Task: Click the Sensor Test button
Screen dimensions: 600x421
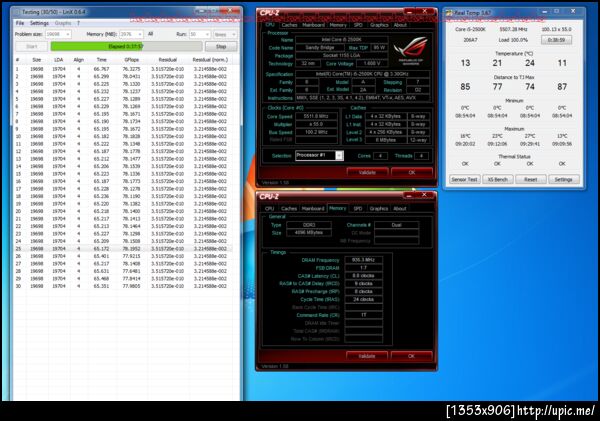Action: click(465, 179)
